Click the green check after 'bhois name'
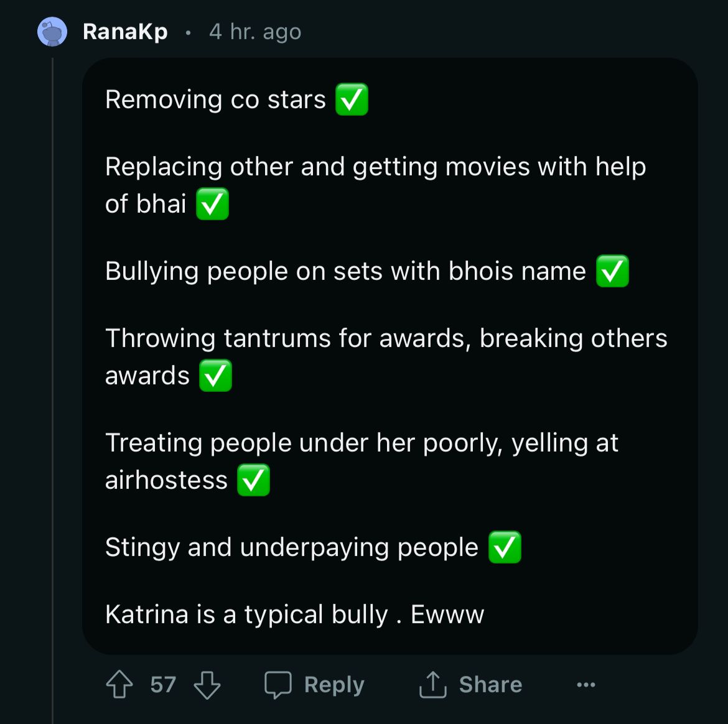 point(612,271)
